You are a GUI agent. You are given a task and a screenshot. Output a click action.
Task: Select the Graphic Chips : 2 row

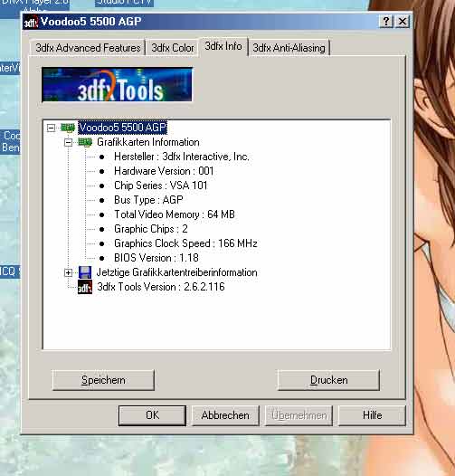coord(151,229)
